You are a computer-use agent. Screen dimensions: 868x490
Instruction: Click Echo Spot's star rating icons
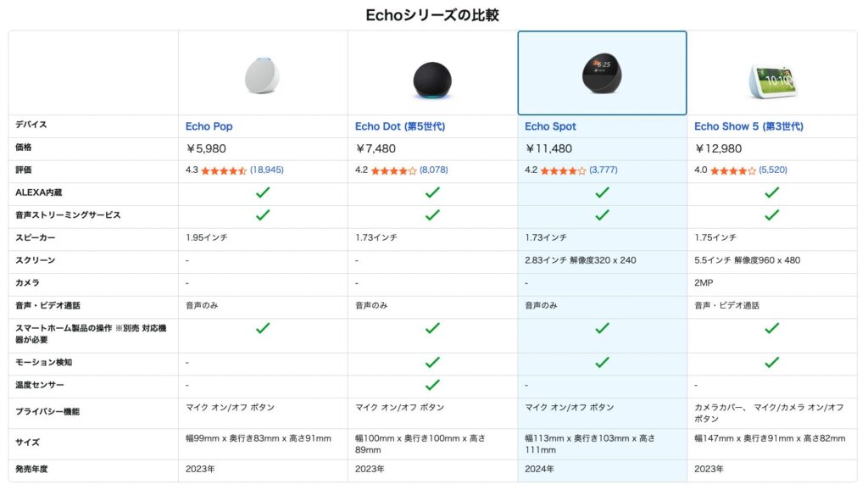[x=563, y=170]
